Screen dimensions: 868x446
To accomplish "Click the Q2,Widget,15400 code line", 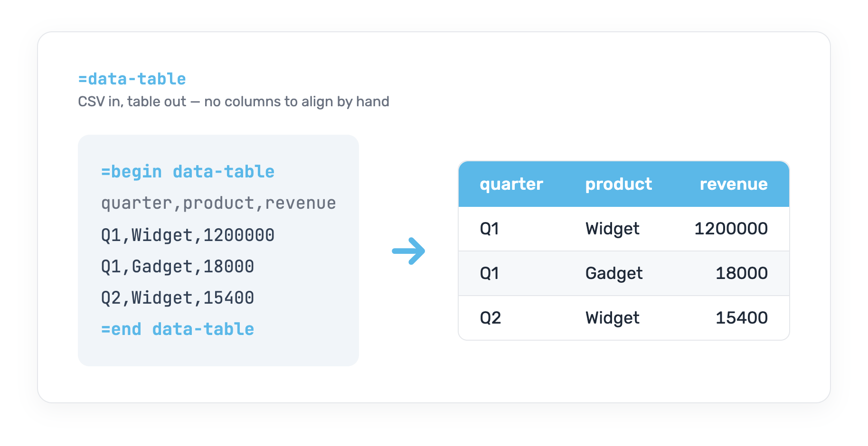I will tap(178, 297).
